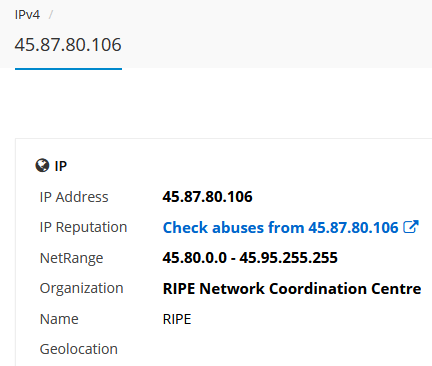Select NetRange value 45.80.0.0 - 45.95.255.255

coord(250,258)
